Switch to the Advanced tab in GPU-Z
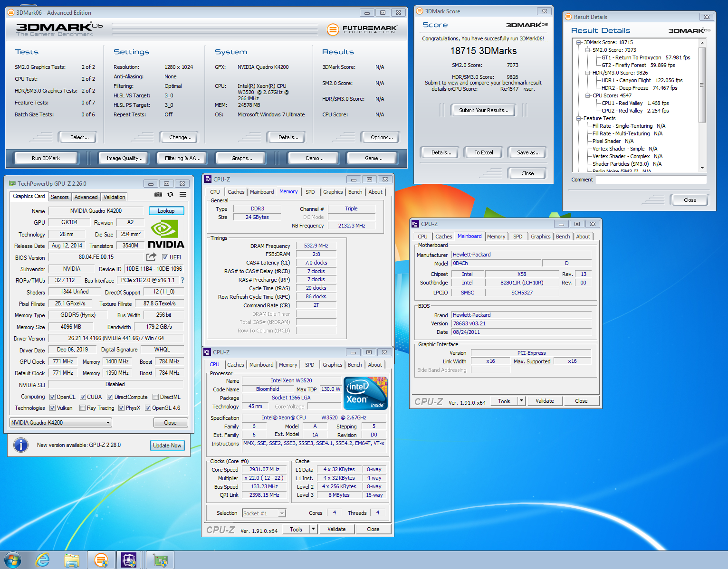 coord(86,197)
